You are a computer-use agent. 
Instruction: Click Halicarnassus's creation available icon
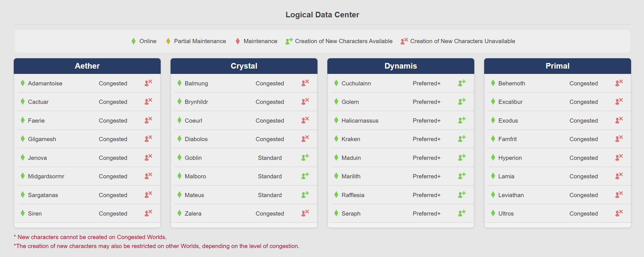pyautogui.click(x=462, y=120)
